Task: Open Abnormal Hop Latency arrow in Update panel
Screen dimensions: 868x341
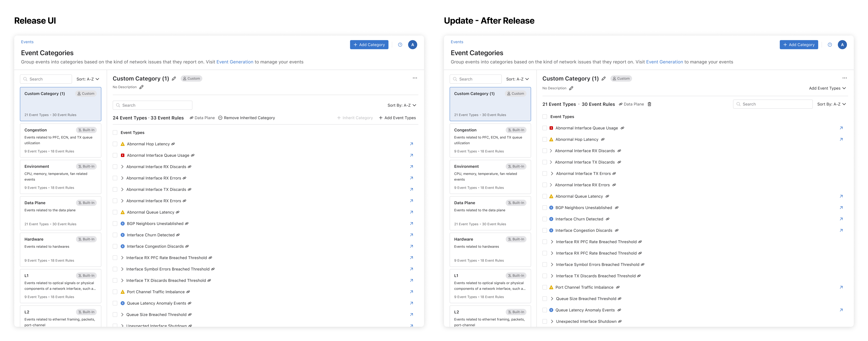Action: [x=841, y=139]
